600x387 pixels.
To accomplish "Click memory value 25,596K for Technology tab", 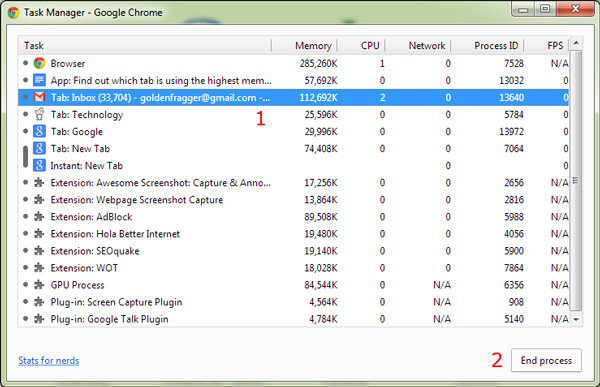I will pyautogui.click(x=321, y=114).
